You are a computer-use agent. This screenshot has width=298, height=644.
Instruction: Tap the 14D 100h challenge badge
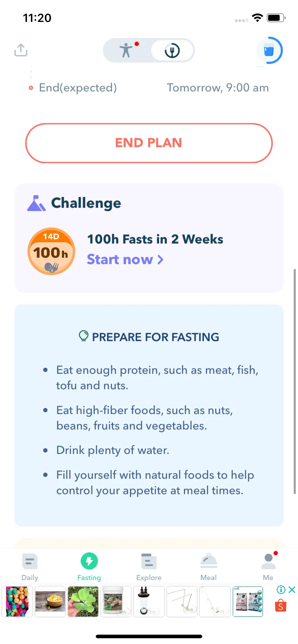pos(51,251)
